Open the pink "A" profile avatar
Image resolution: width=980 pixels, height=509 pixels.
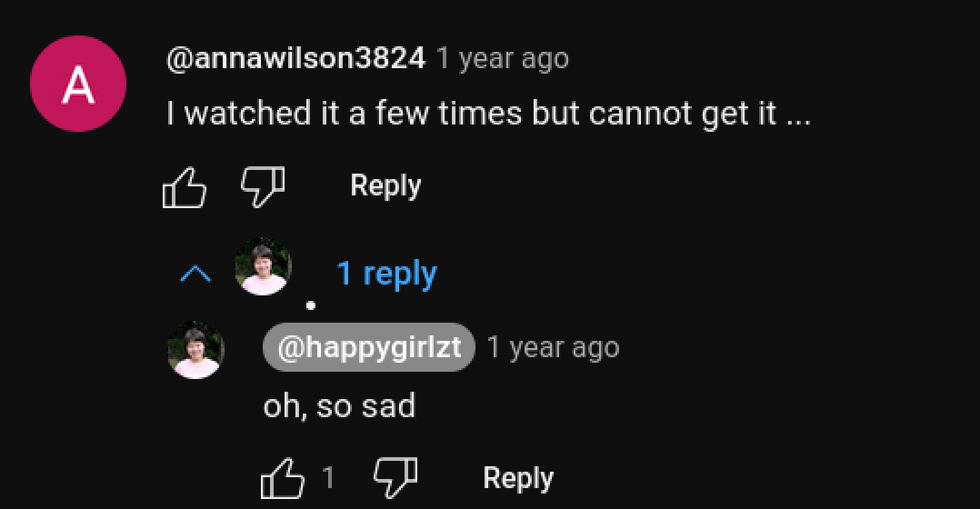pos(77,84)
